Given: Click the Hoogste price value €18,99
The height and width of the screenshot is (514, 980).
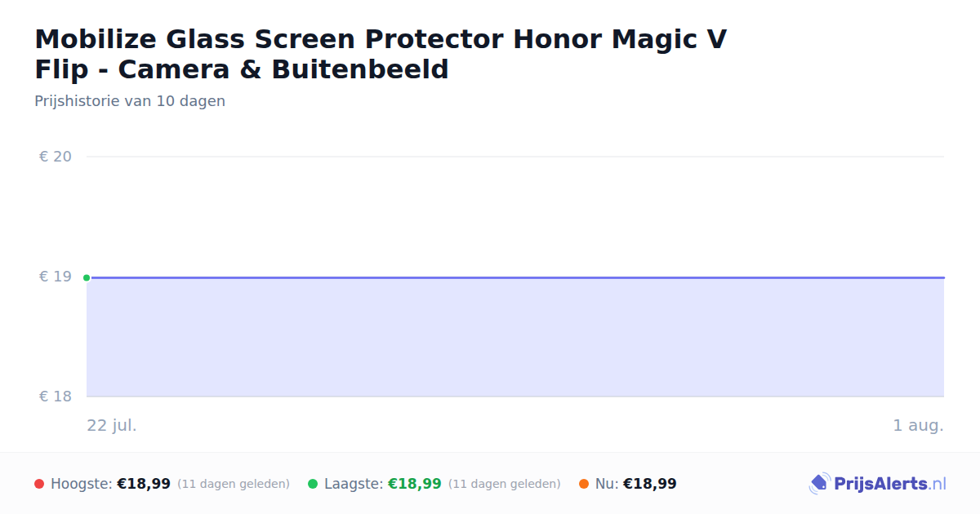Looking at the screenshot, I should tap(144, 484).
